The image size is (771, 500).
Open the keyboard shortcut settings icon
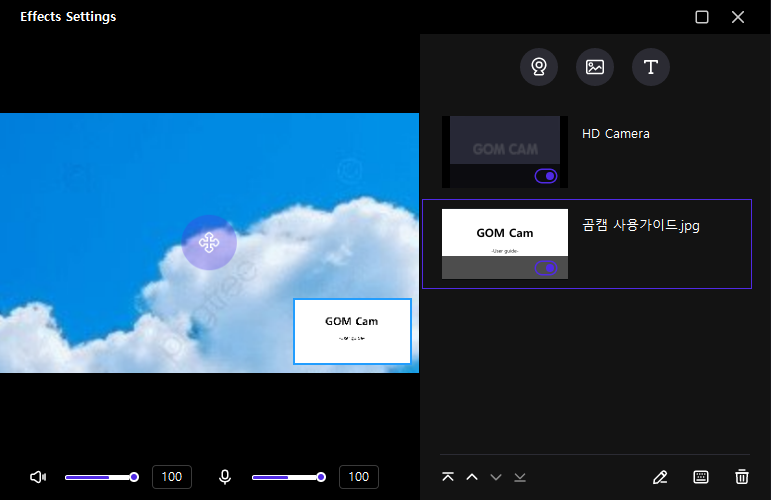701,477
